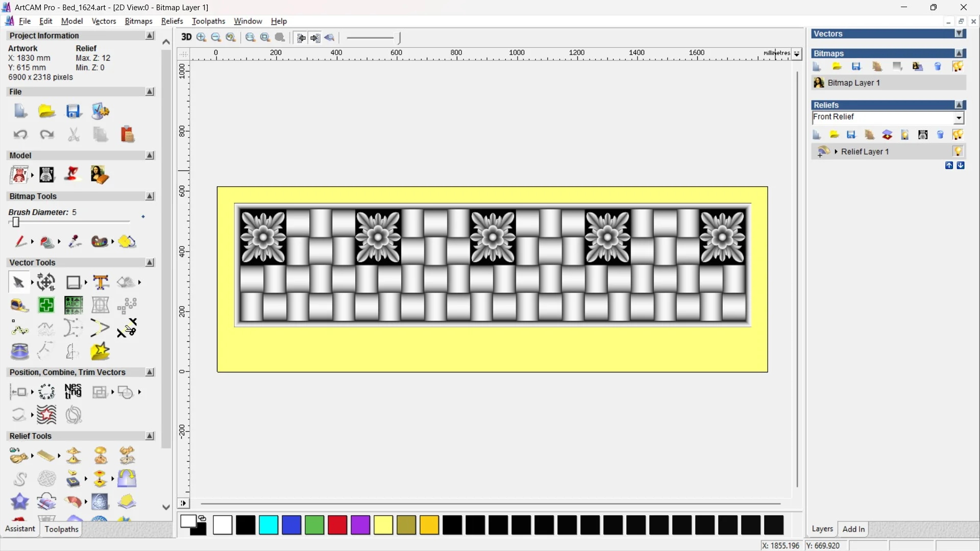
Task: Toggle all bitmap layers visibility bulbs
Action: tap(958, 67)
